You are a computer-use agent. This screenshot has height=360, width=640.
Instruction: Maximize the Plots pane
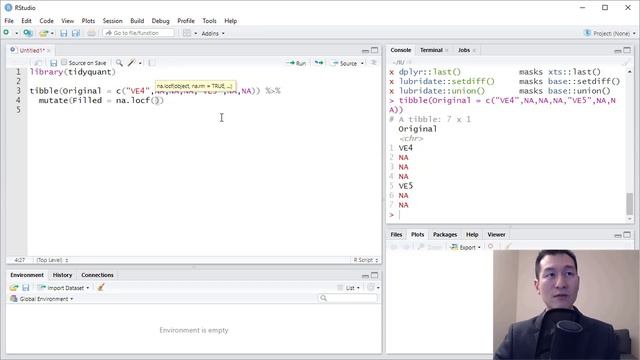(627, 235)
